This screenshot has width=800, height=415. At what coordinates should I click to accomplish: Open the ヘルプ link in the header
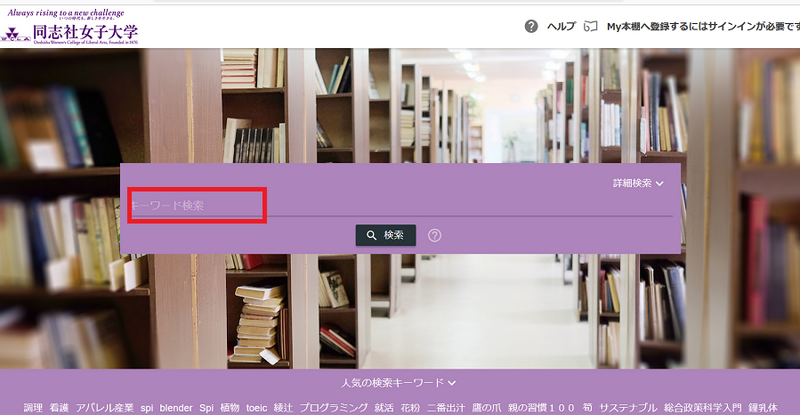tap(561, 26)
